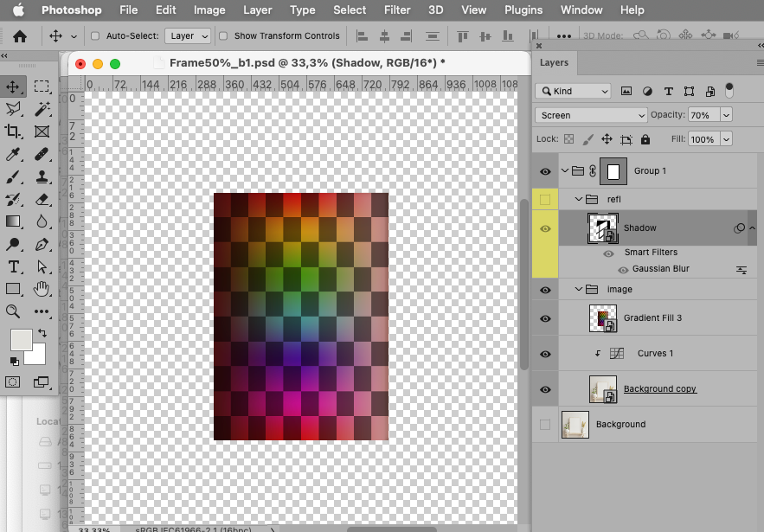Select the Move tool
This screenshot has width=764, height=532.
pyautogui.click(x=11, y=86)
